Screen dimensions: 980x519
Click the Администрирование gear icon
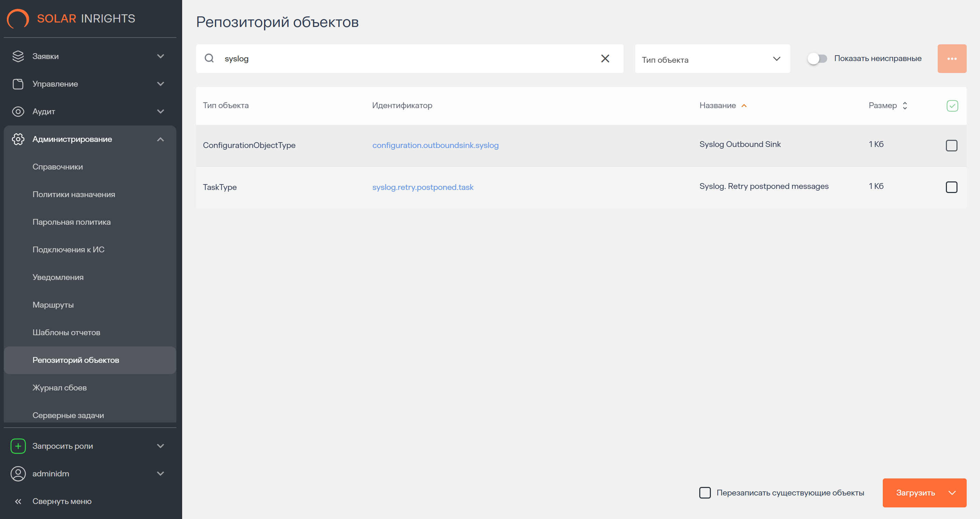point(18,139)
